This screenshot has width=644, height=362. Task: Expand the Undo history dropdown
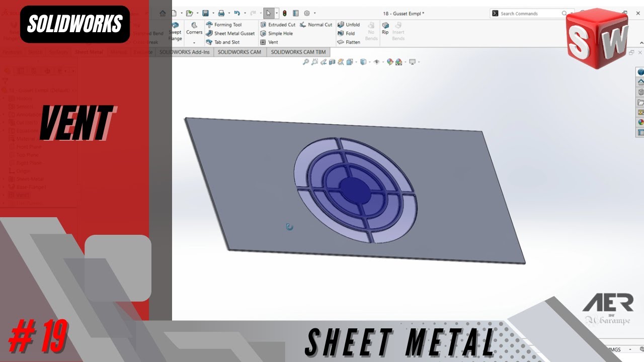click(x=245, y=14)
